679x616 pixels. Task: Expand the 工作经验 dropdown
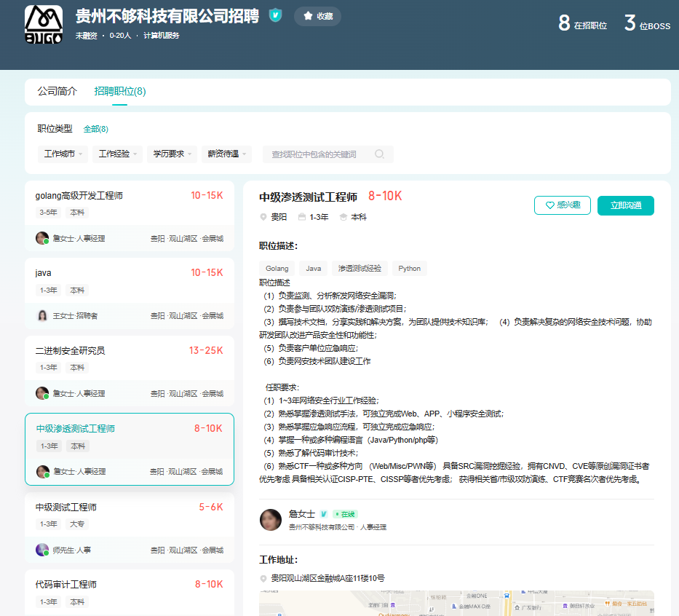point(117,154)
